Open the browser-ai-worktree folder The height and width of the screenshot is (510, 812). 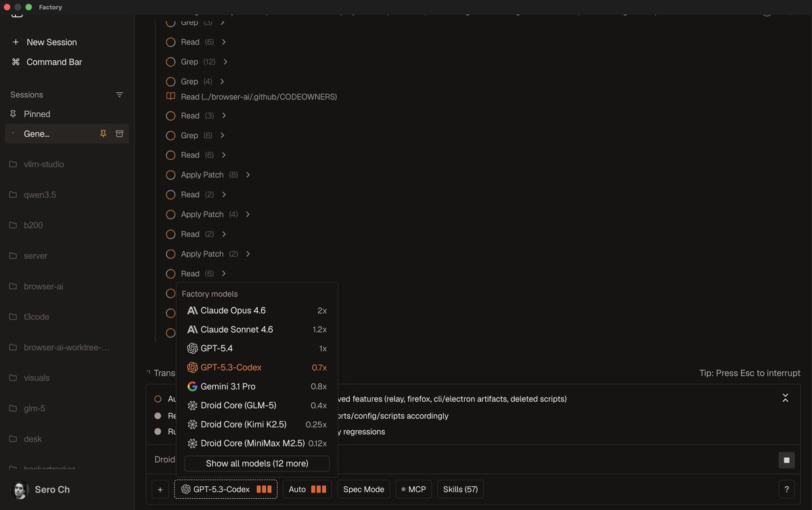66,347
